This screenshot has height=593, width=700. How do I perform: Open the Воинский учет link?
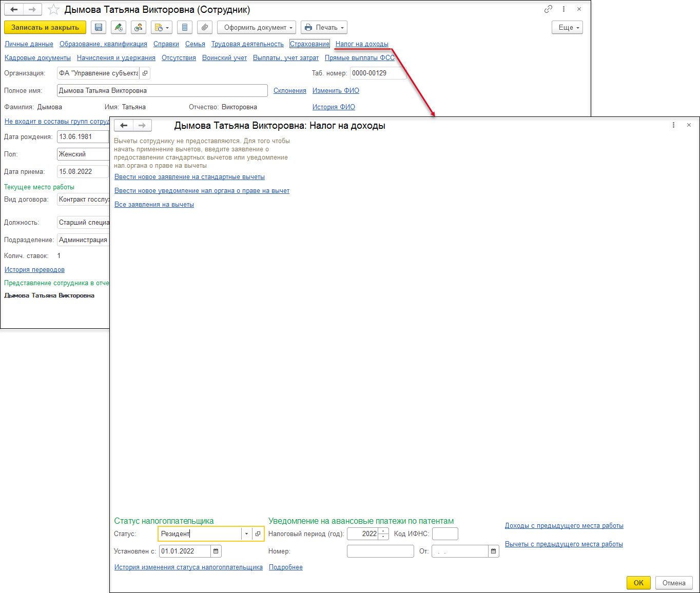224,58
